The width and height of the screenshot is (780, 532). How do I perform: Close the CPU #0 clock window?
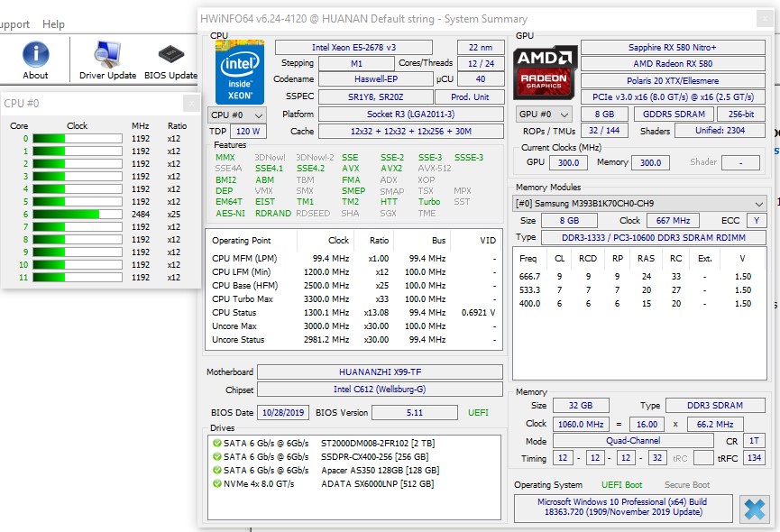pos(191,104)
